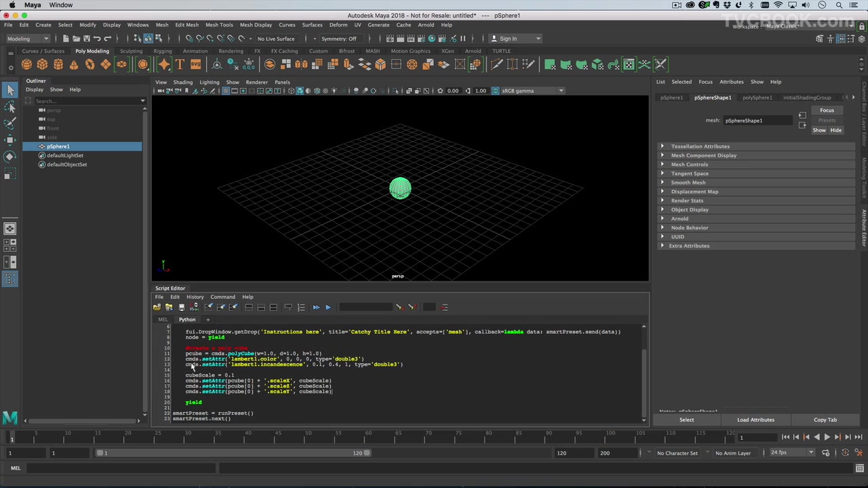
Task: Create a polygon cone from the shelf
Action: pyautogui.click(x=74, y=64)
